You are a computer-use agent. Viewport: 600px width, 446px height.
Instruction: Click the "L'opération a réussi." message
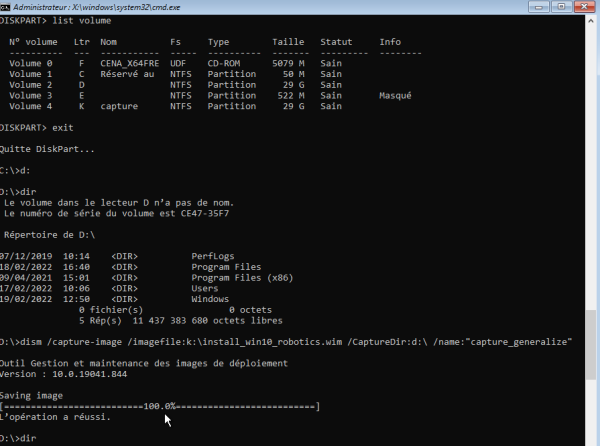[x=55, y=417]
